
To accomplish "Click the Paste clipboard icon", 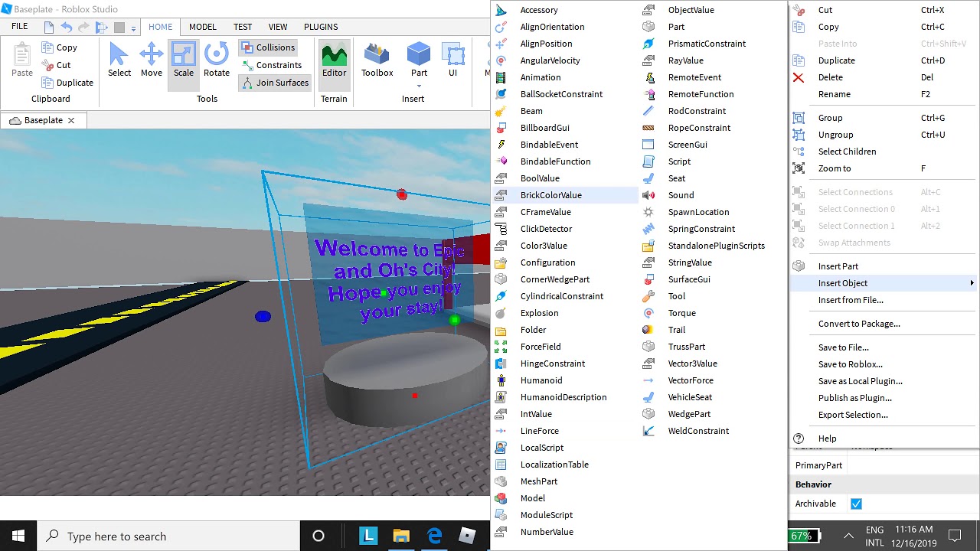I will [22, 60].
